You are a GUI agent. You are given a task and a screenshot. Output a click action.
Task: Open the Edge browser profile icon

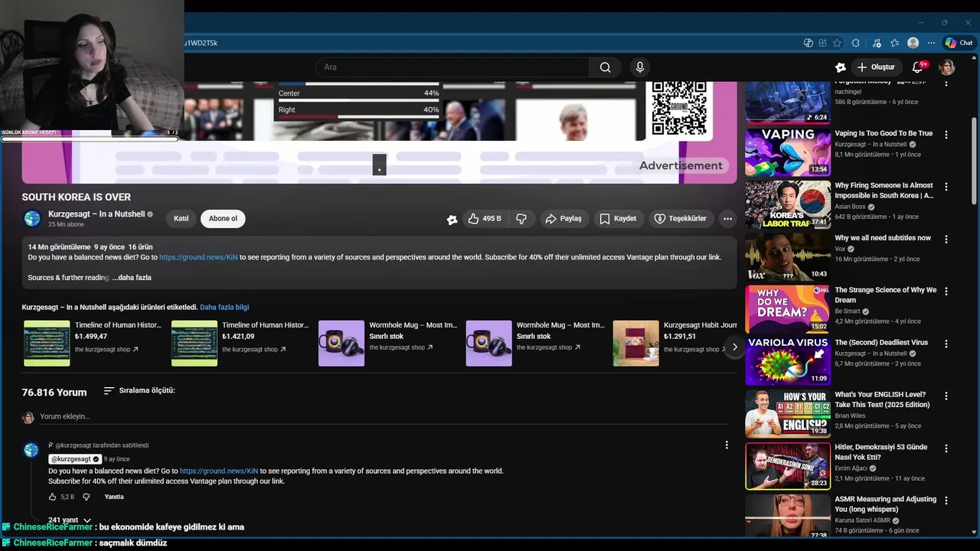click(913, 43)
